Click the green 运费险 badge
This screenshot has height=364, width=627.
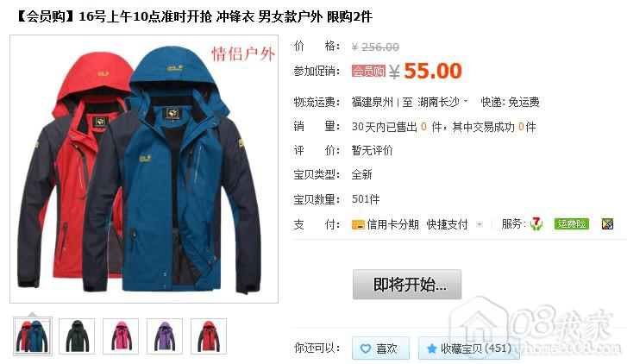[x=572, y=224]
